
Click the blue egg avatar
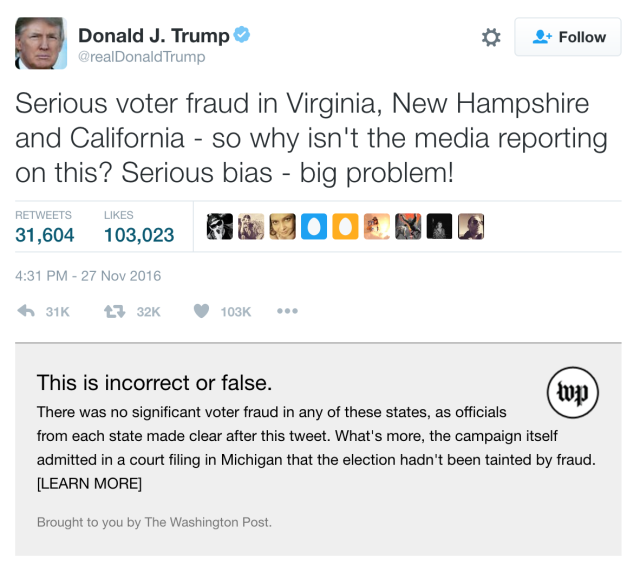pos(314,227)
